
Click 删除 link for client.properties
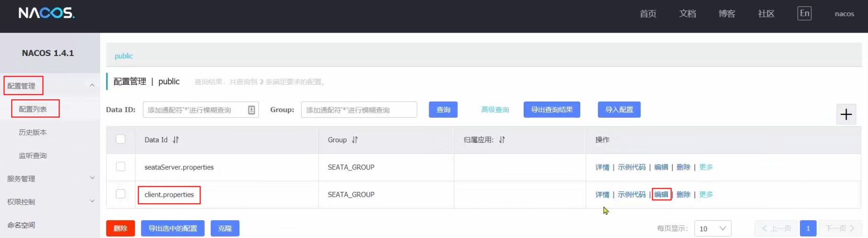tap(683, 194)
